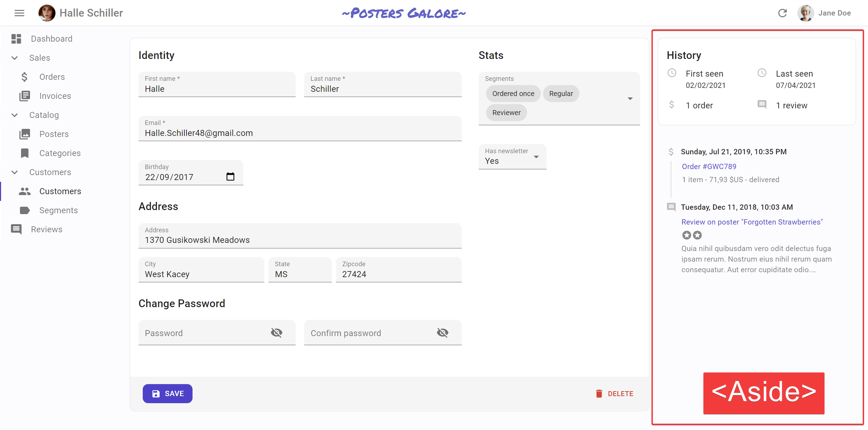Open the Segments dropdown in Stats panel

(630, 98)
